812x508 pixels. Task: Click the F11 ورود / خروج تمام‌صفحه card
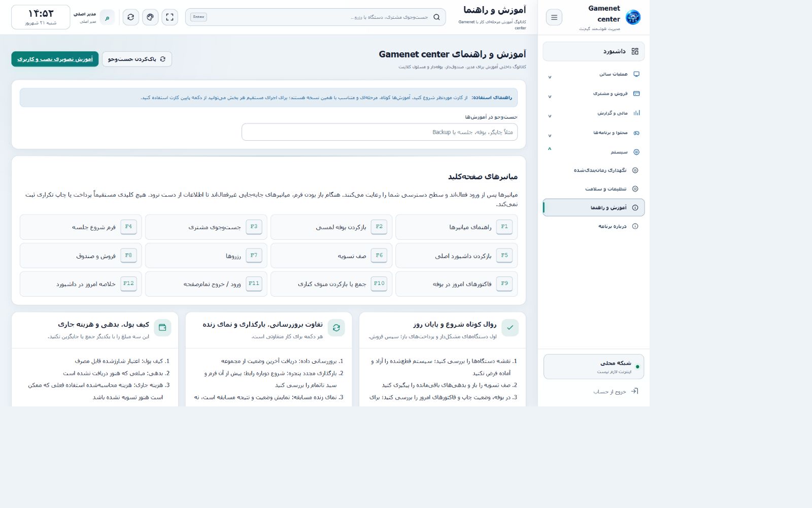click(x=206, y=284)
